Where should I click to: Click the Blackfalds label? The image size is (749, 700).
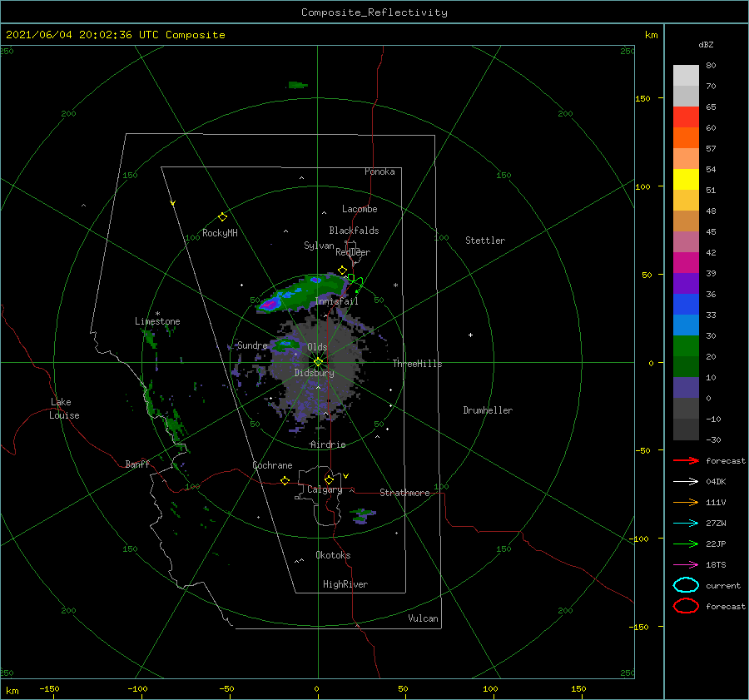(354, 231)
